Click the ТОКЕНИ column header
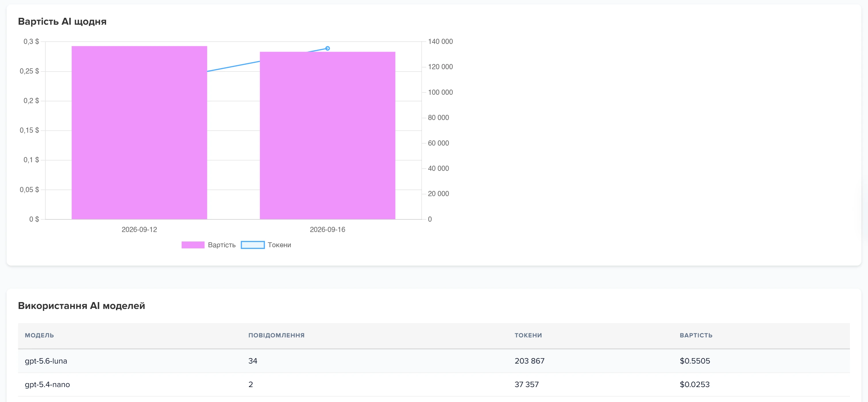 pyautogui.click(x=528, y=335)
